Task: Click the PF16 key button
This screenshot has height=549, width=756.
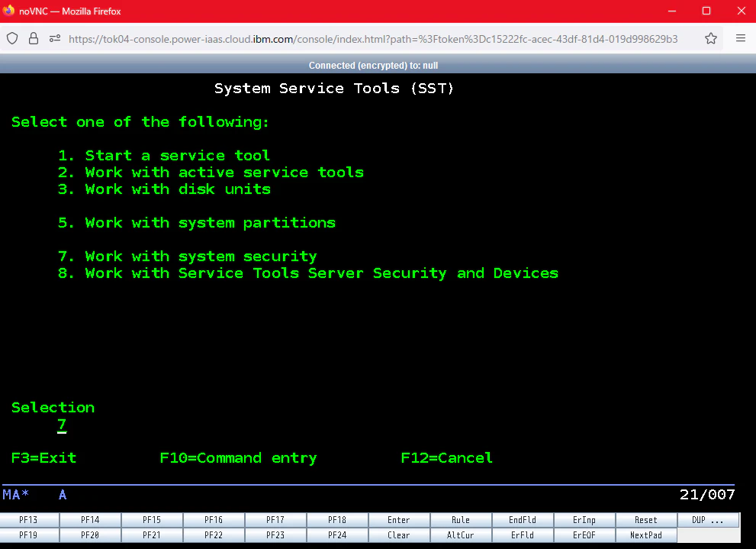Action: [x=214, y=519]
